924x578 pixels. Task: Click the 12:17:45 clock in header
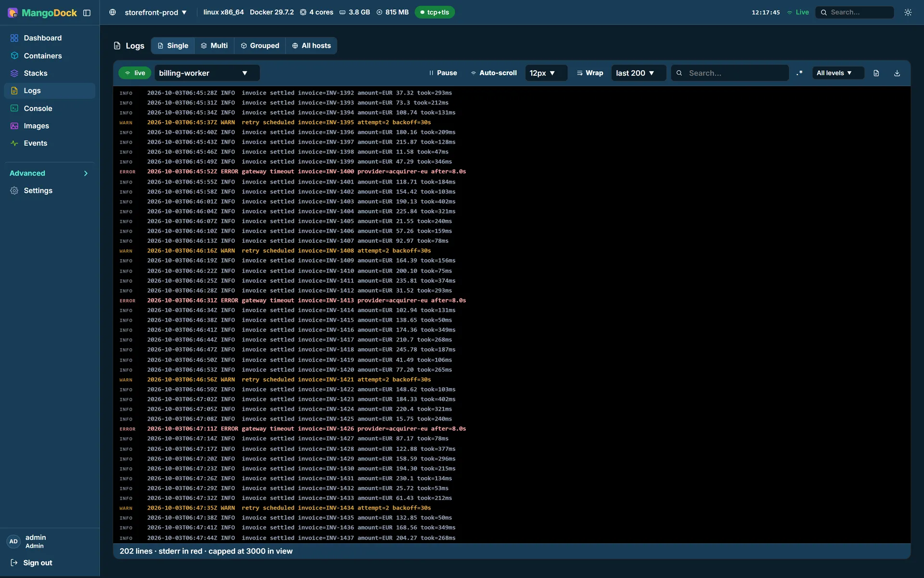[766, 13]
